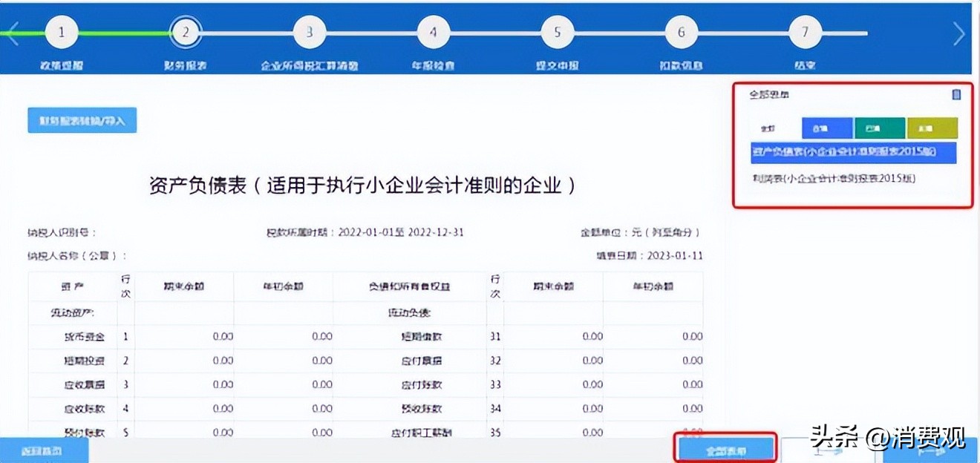Open step 6 扣款信息
The image size is (980, 463).
click(681, 31)
